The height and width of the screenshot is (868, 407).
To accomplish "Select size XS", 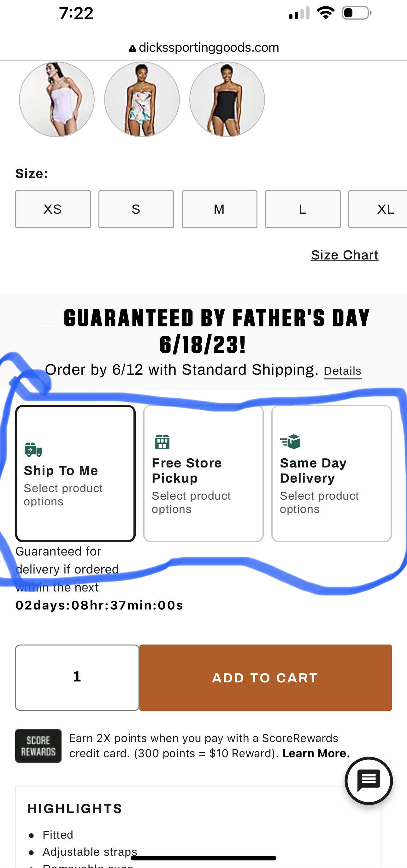I will 53,209.
